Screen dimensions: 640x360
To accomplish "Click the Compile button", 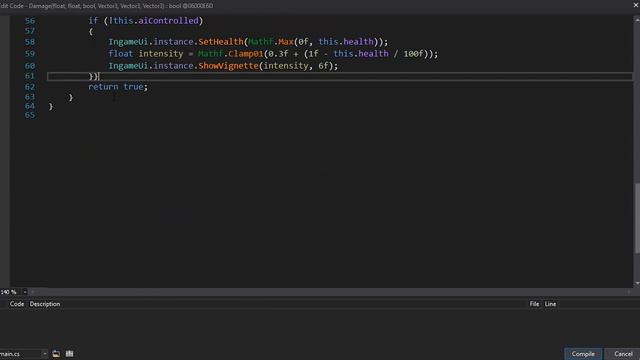I will (583, 354).
